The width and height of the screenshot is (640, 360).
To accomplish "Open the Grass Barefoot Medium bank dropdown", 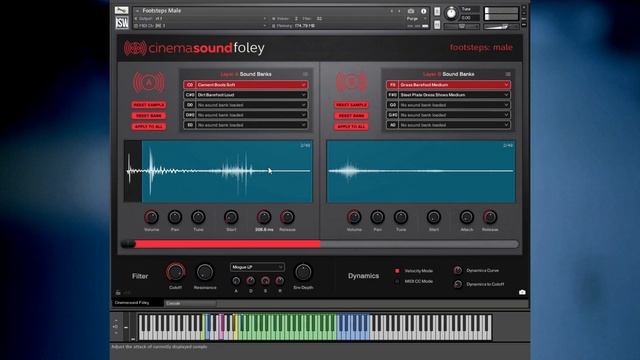I will 454,85.
